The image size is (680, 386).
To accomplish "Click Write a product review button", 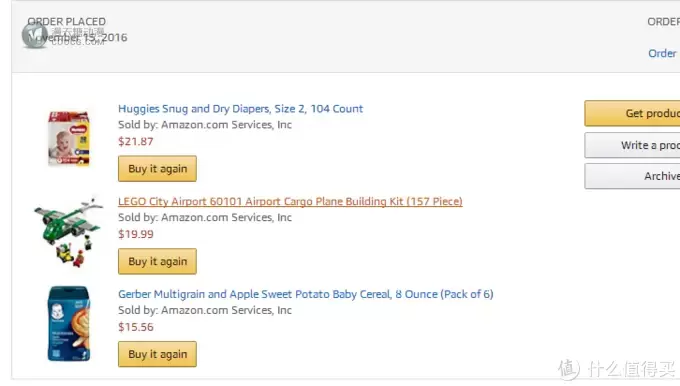I will click(632, 145).
